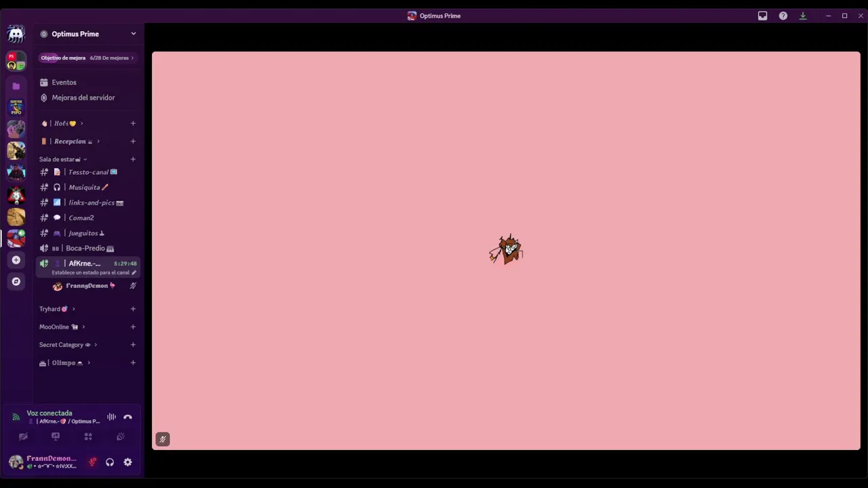Open Mejoras del servidor
The width and height of the screenshot is (868, 488).
point(87,98)
